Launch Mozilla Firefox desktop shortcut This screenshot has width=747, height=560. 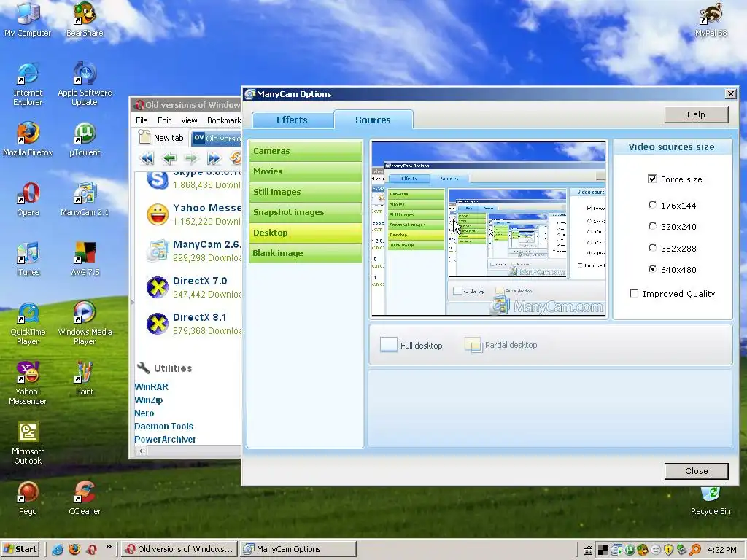28,139
